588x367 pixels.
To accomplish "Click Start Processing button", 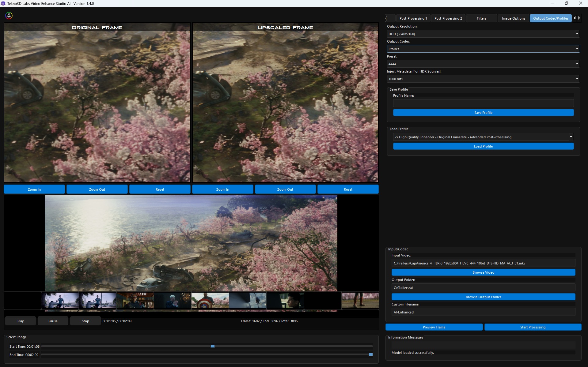I will pos(533,327).
